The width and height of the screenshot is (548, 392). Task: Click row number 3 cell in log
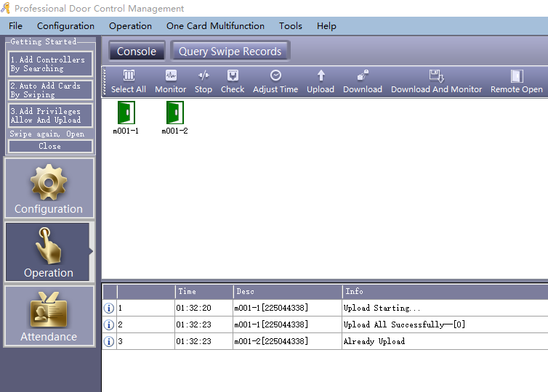(145, 341)
